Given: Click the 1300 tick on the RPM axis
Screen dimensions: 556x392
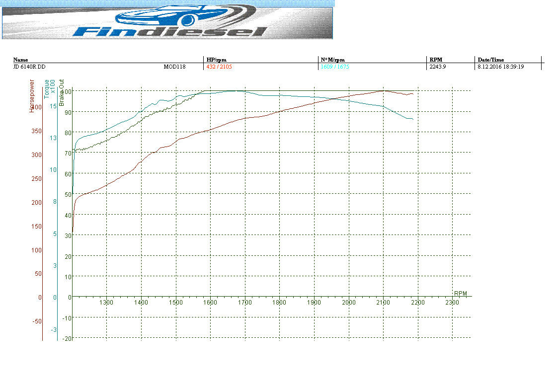Looking at the screenshot, I should tap(106, 302).
